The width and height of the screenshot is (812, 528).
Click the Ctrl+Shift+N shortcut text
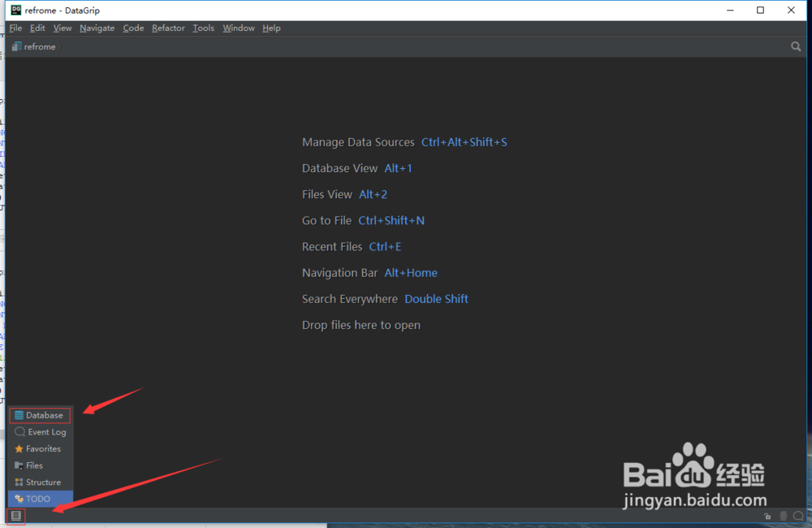391,220
